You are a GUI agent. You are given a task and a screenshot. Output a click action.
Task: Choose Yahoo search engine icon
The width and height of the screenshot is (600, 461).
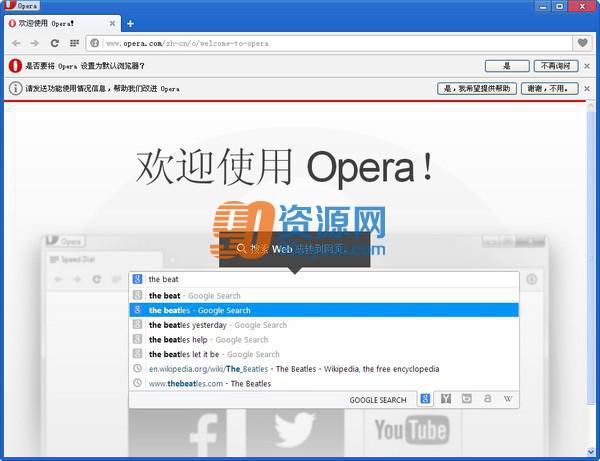click(x=446, y=399)
